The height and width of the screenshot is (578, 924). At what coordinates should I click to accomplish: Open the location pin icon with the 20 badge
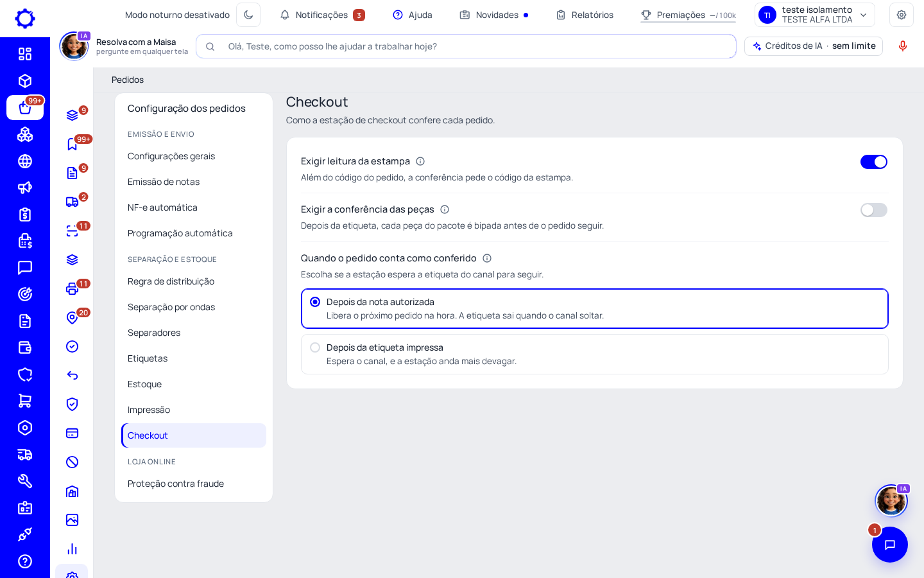[73, 318]
